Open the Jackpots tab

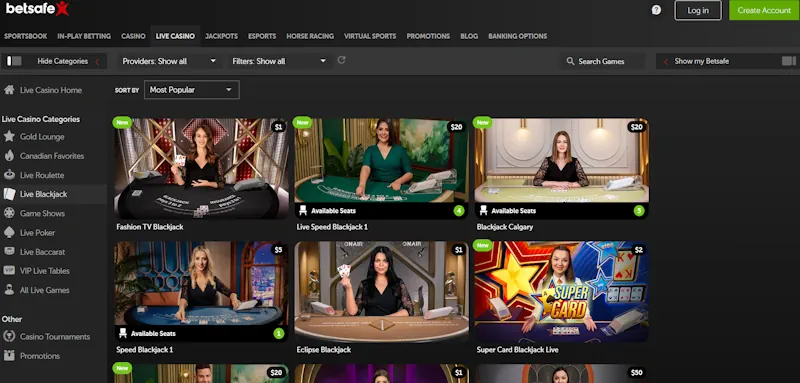point(221,36)
